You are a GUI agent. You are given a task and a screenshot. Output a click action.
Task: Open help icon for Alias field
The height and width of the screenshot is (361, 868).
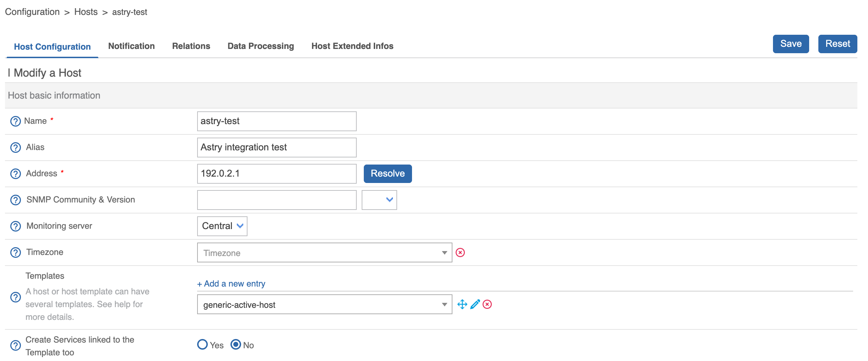tap(16, 148)
